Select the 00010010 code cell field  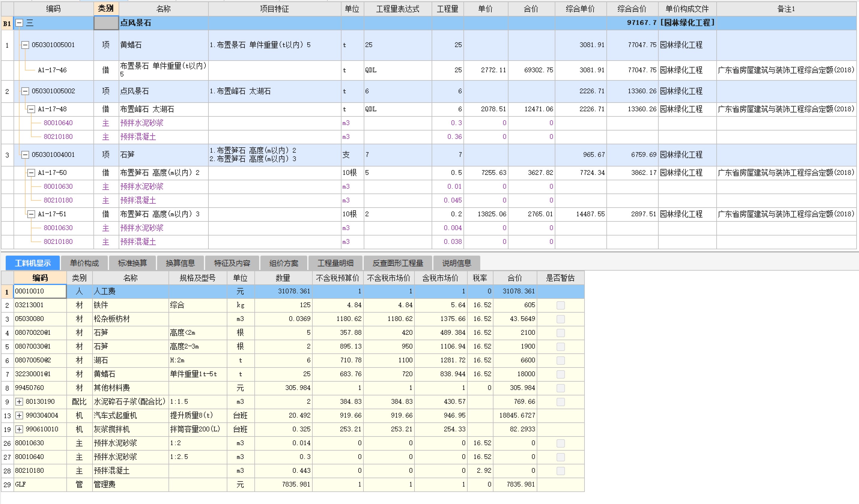pos(40,292)
